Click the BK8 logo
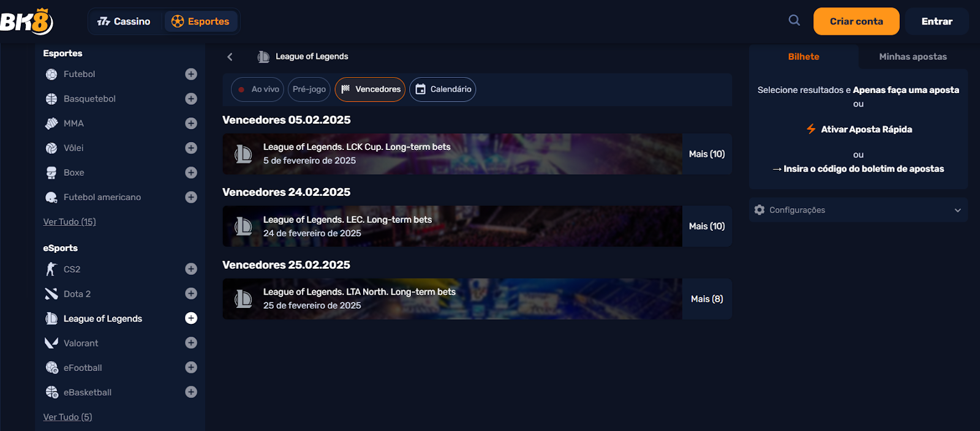 [x=26, y=21]
